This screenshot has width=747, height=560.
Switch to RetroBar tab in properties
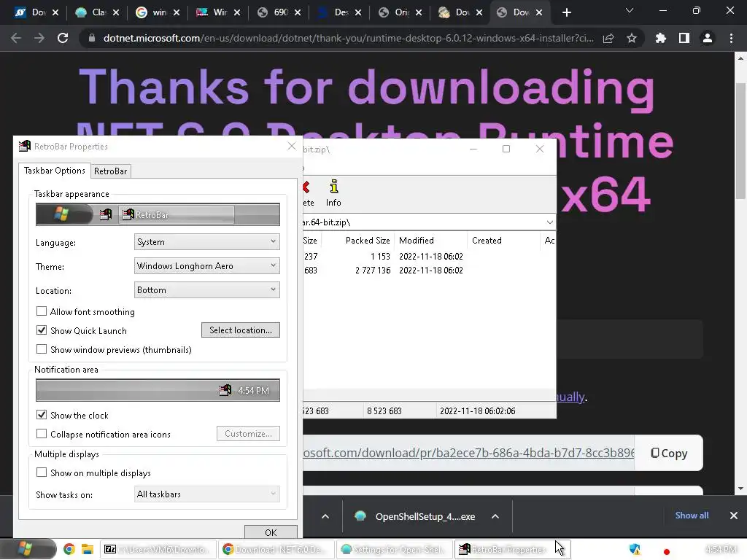[x=111, y=171]
